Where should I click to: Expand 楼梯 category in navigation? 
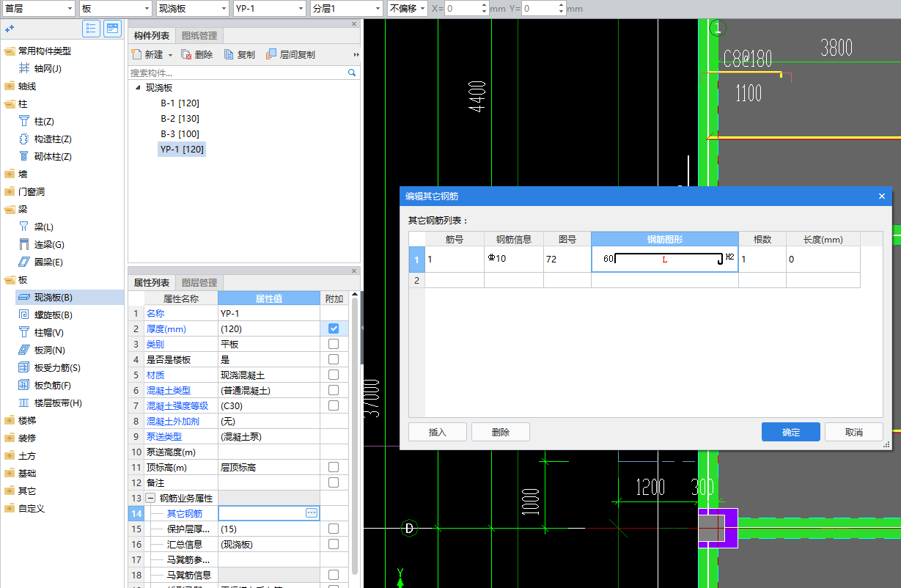pos(10,420)
